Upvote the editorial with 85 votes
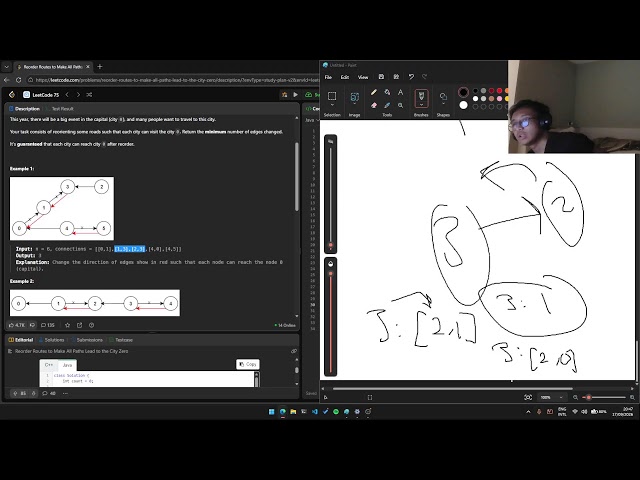This screenshot has width=640, height=480. click(19, 393)
